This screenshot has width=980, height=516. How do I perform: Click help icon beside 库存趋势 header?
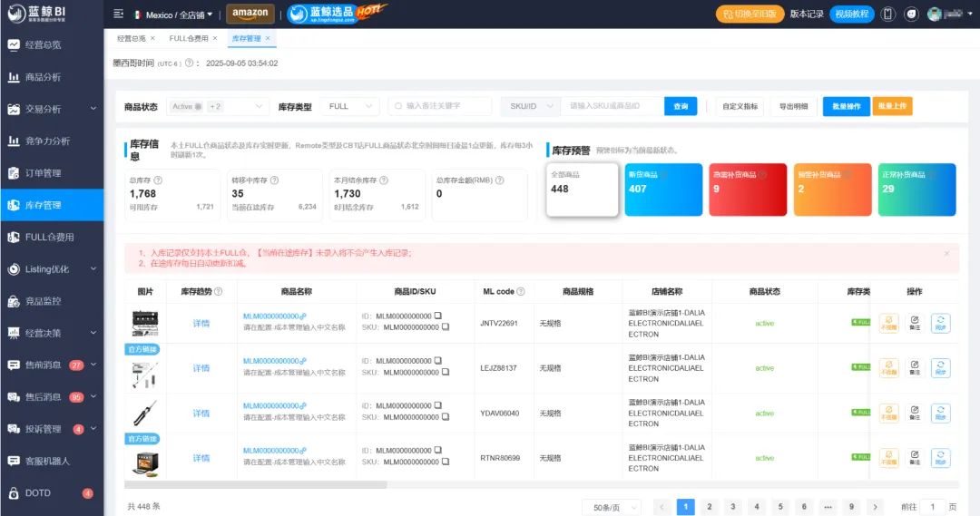pos(218,292)
